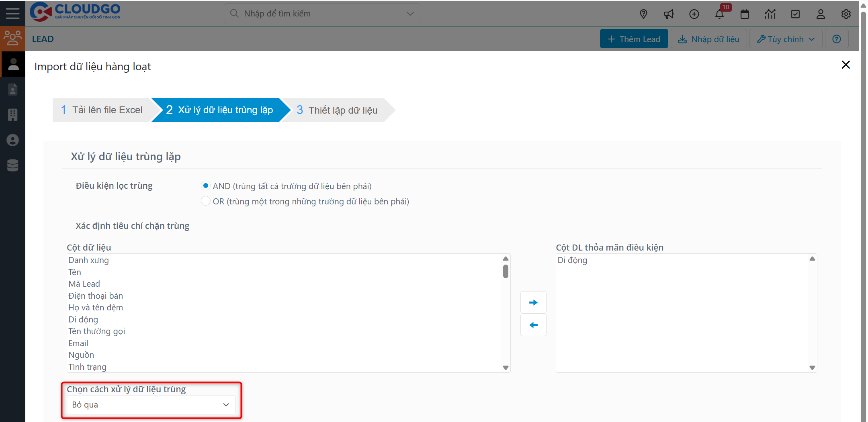Select Di động in the data column list

point(83,319)
